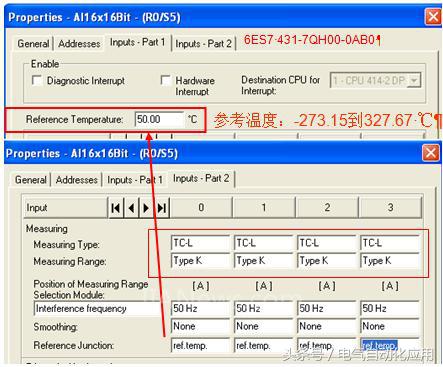This screenshot has height=367, width=443.
Task: Select input column header 3
Action: (390, 207)
